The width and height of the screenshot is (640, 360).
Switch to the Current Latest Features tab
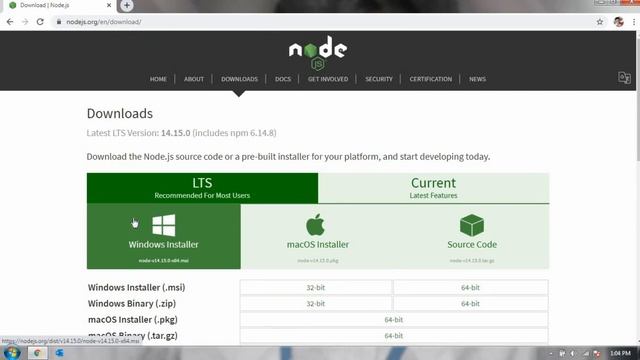coord(433,188)
